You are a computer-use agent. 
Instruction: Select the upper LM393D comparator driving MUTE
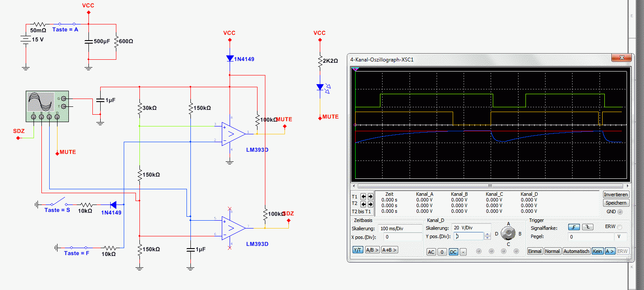[x=233, y=134]
